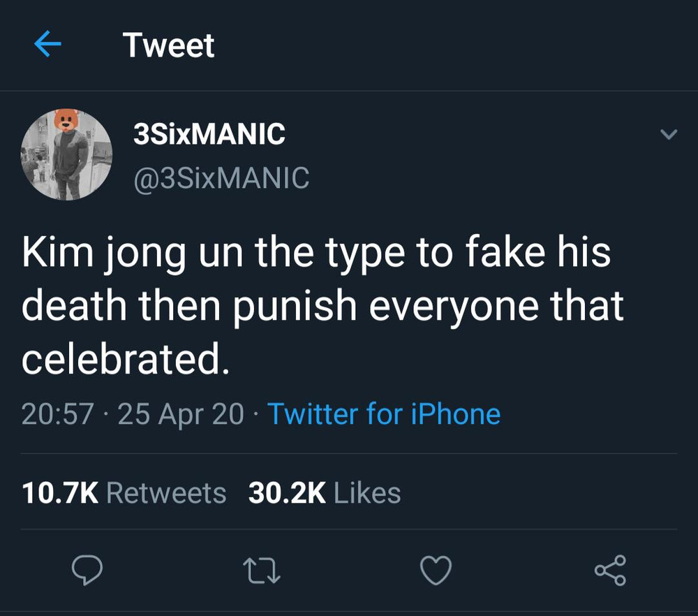Open the 3SixMANIC profile picture
This screenshot has height=616, width=698.
[66, 155]
